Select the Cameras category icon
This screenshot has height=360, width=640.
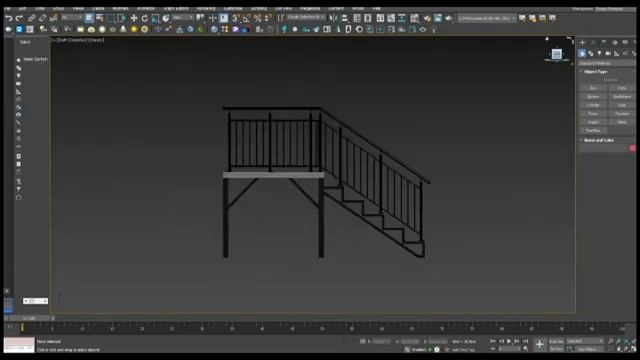608,53
